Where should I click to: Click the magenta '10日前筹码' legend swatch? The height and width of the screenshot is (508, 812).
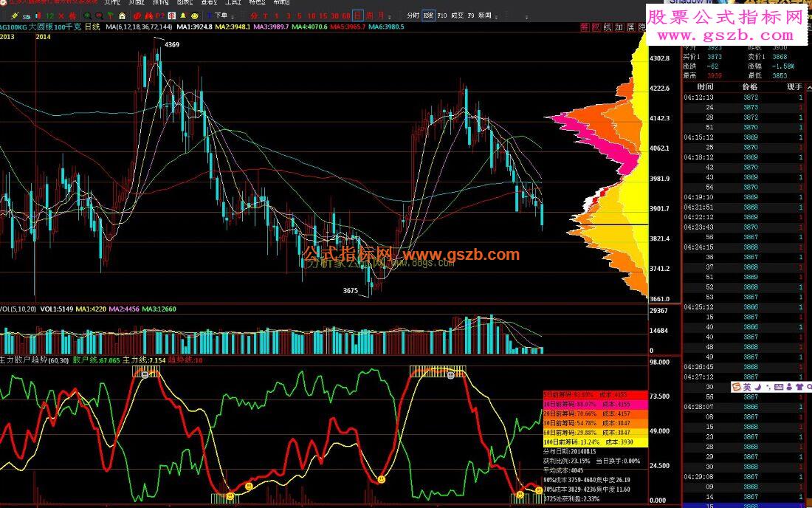(x=596, y=404)
